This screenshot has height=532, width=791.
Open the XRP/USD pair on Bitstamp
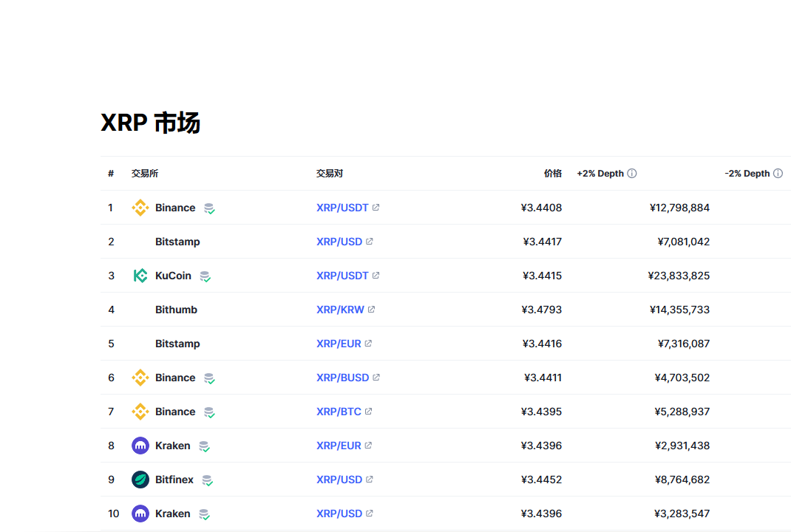(x=339, y=242)
